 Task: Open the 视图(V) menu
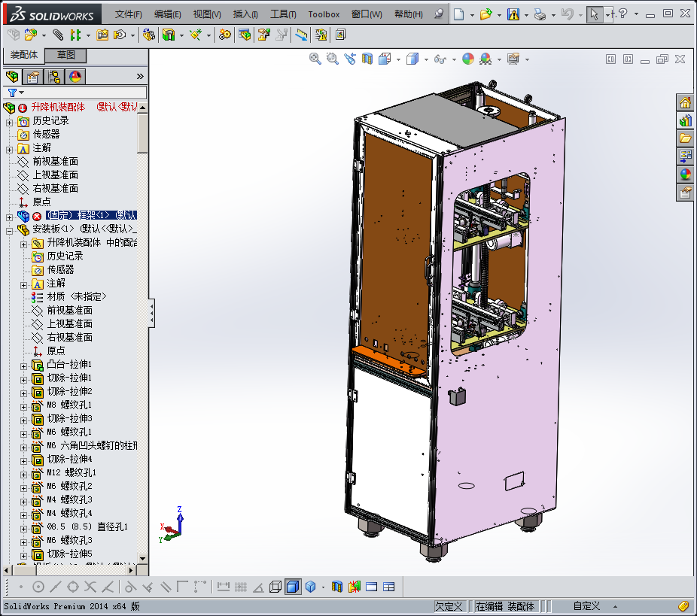pyautogui.click(x=207, y=14)
